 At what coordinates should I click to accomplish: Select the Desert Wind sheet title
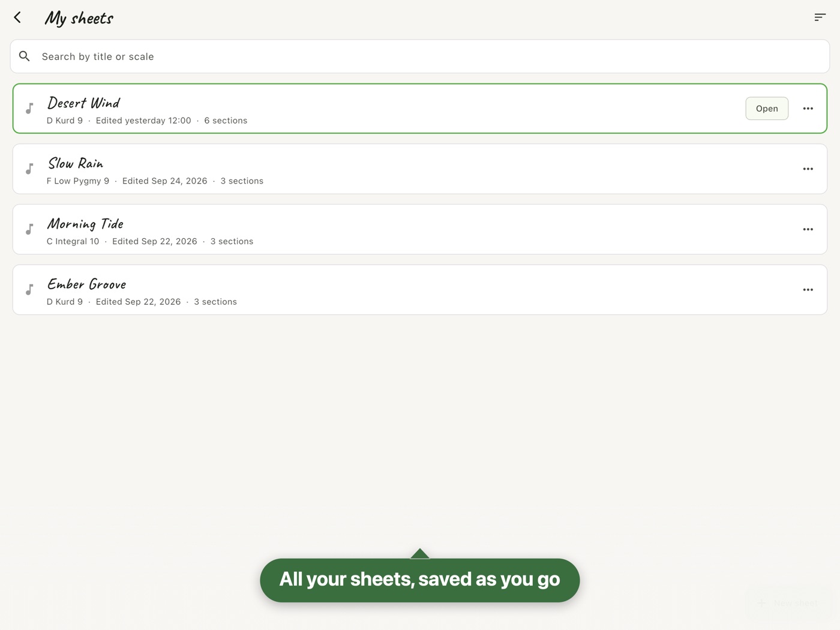[x=83, y=103]
